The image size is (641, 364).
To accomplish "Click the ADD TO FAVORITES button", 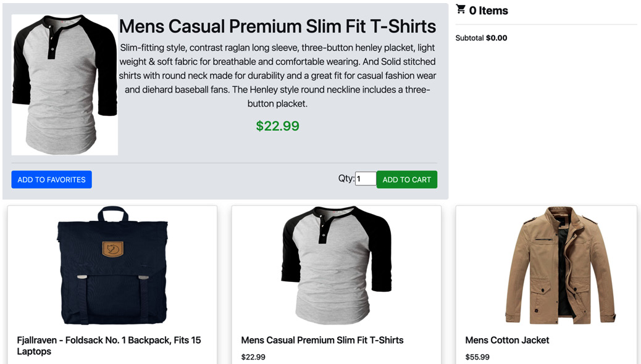I will 51,179.
